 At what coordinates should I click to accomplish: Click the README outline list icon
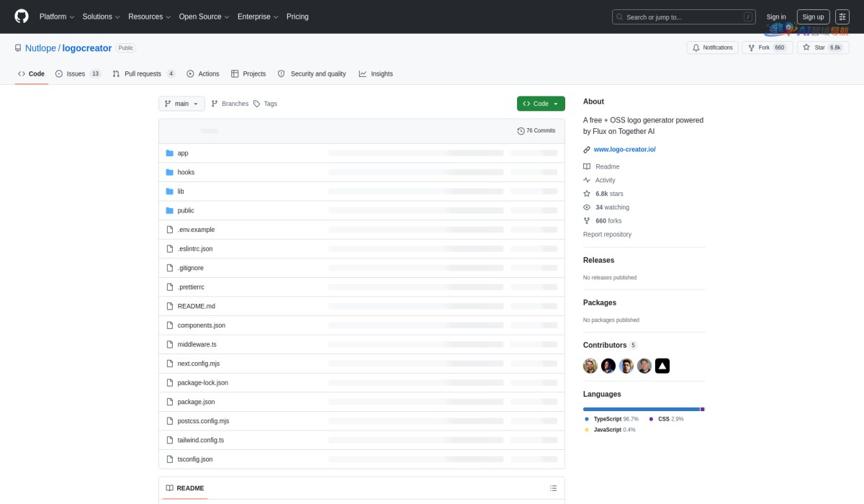pos(553,488)
